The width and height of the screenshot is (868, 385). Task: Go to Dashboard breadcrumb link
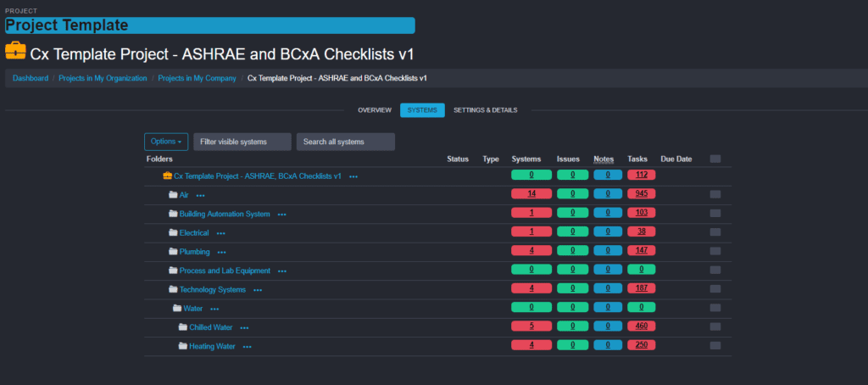(31, 79)
